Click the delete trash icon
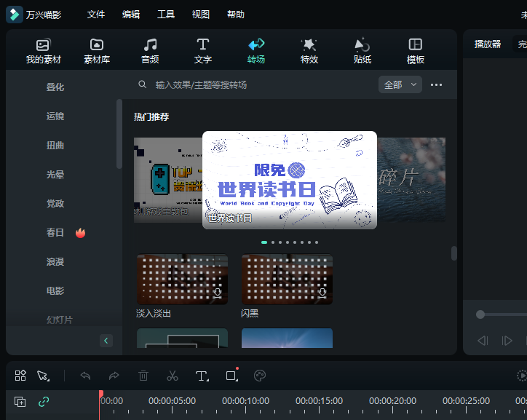Viewport: 527px width, 420px height. (x=143, y=376)
